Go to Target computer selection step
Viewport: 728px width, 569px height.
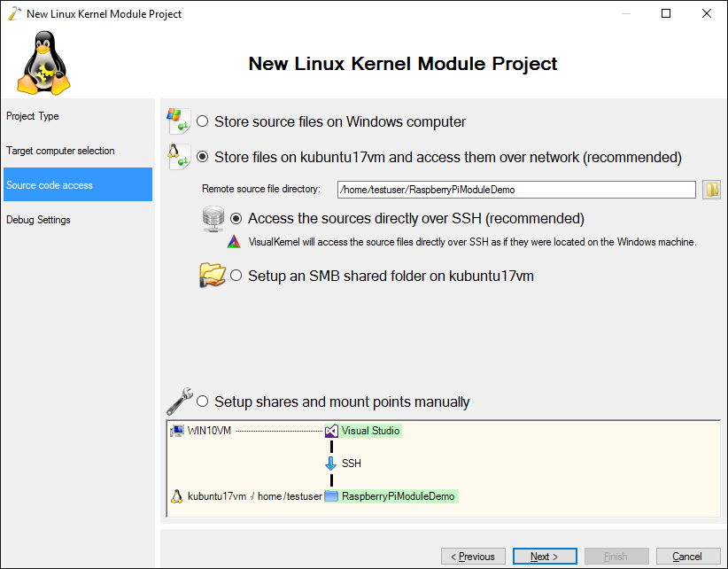point(78,151)
